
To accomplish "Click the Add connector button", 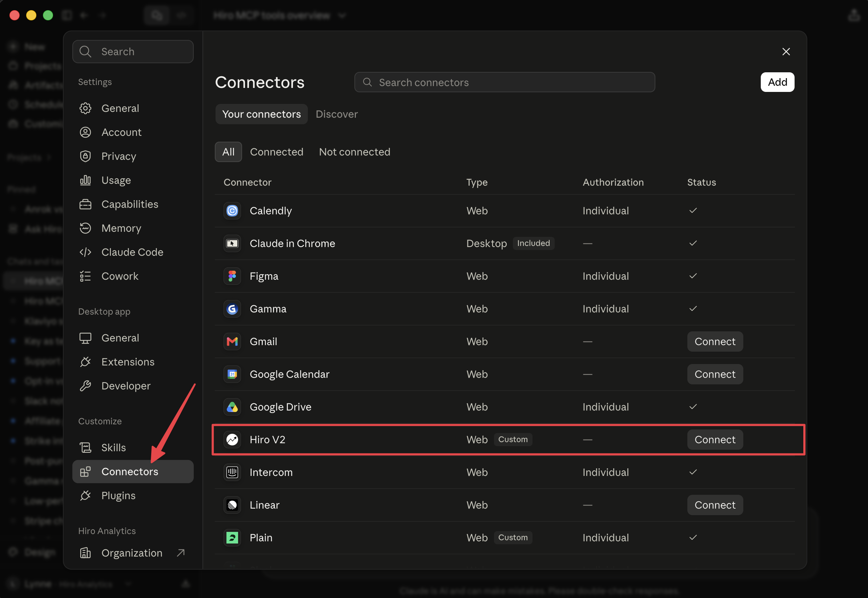I will [x=777, y=82].
